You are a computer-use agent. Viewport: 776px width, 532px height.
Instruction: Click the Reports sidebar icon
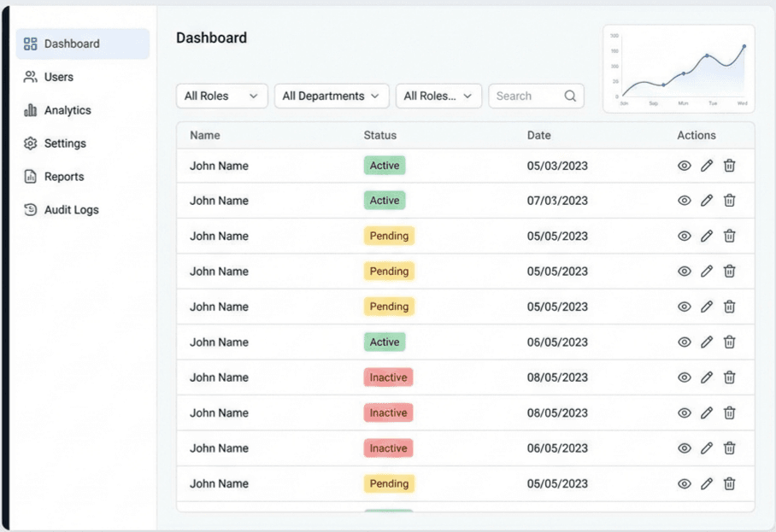tap(32, 176)
